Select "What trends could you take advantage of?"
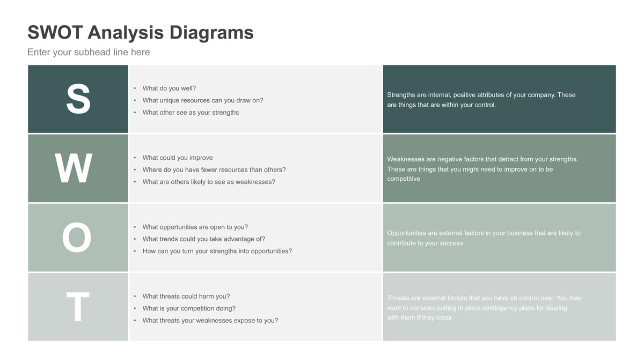 204,239
